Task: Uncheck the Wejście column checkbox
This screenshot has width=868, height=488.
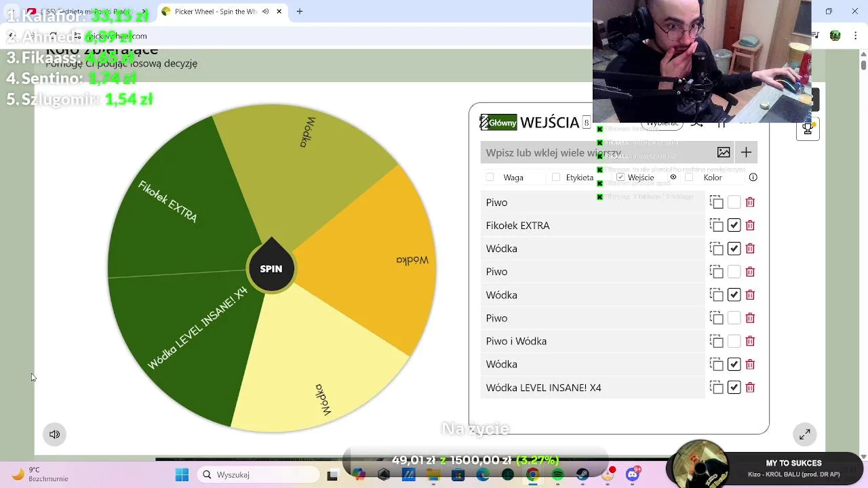Action: point(620,178)
